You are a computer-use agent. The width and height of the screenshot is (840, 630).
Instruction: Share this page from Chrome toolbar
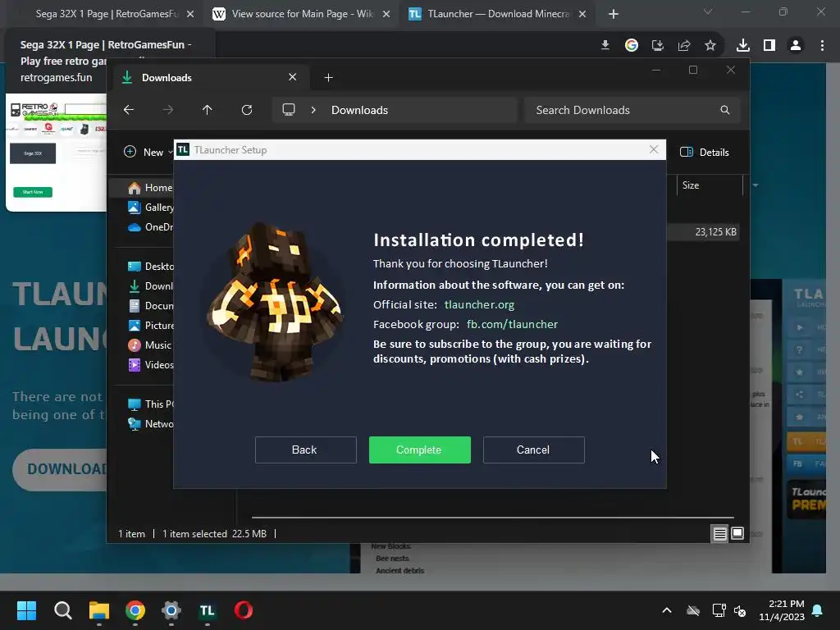684,46
